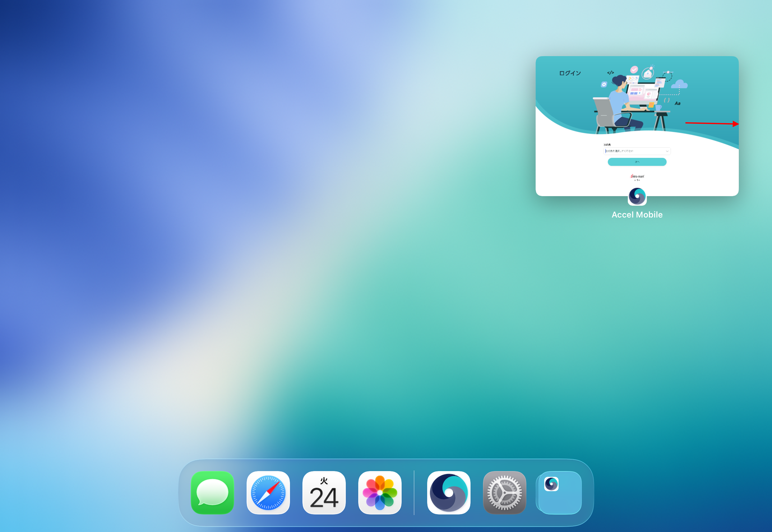772x532 pixels.
Task: Open the Calendar app showing 火 24
Action: pyautogui.click(x=324, y=492)
